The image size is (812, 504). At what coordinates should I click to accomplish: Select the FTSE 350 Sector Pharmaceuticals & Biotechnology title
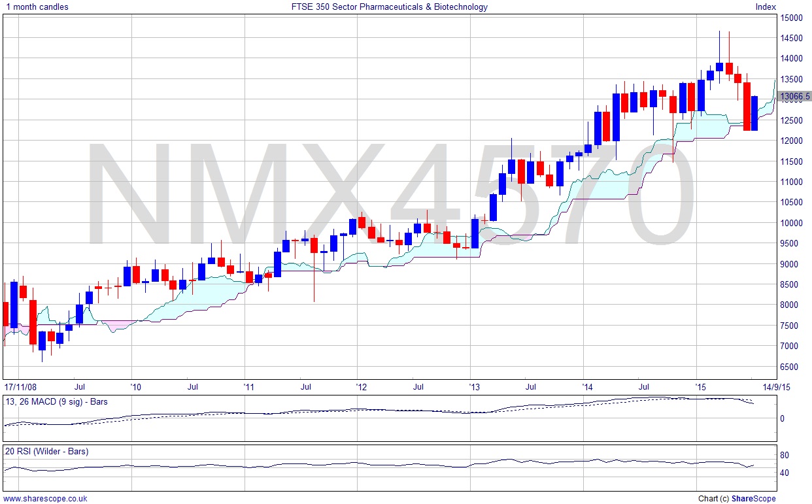pyautogui.click(x=389, y=7)
